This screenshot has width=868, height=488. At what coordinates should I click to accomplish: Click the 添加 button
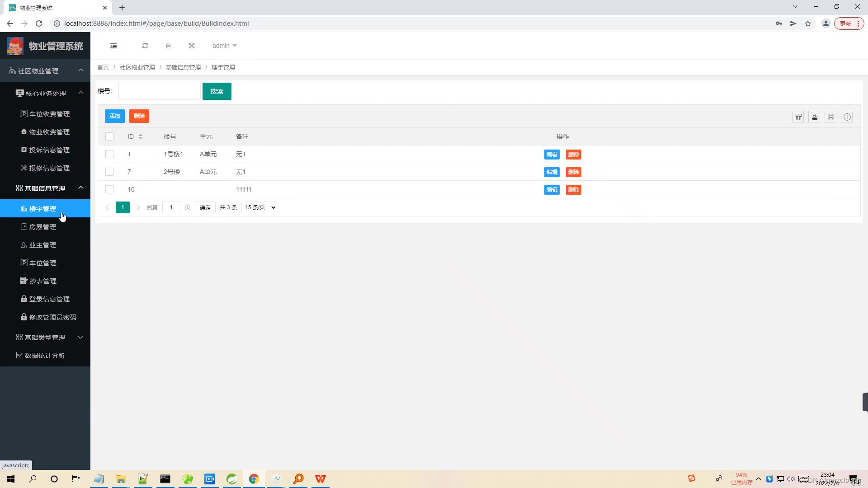[x=114, y=116]
